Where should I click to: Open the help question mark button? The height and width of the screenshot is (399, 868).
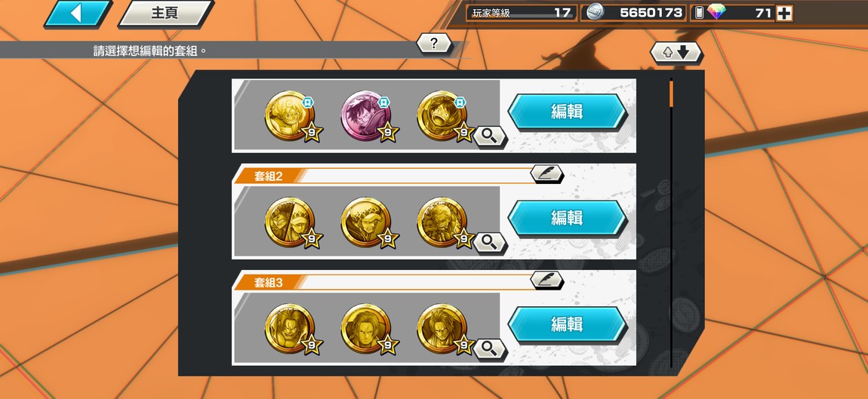pyautogui.click(x=433, y=43)
